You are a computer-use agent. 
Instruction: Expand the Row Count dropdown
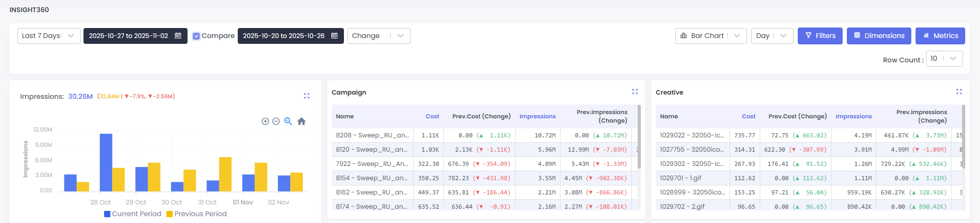[944, 59]
